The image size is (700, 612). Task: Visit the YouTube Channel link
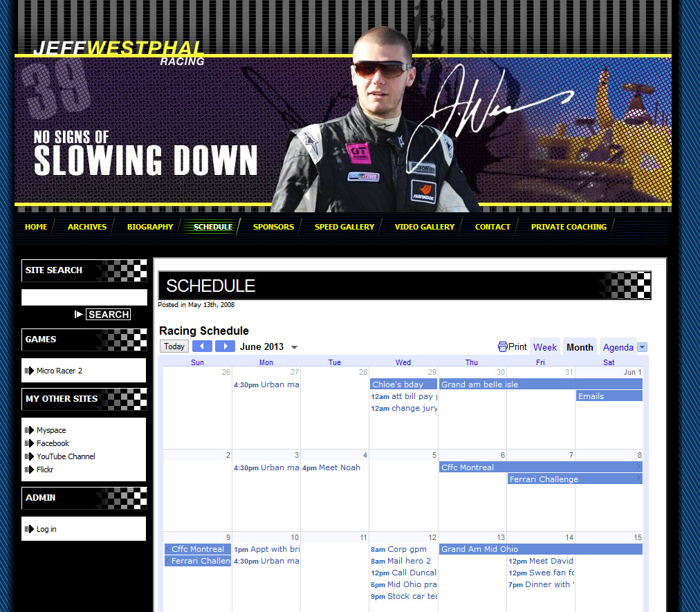coord(66,456)
